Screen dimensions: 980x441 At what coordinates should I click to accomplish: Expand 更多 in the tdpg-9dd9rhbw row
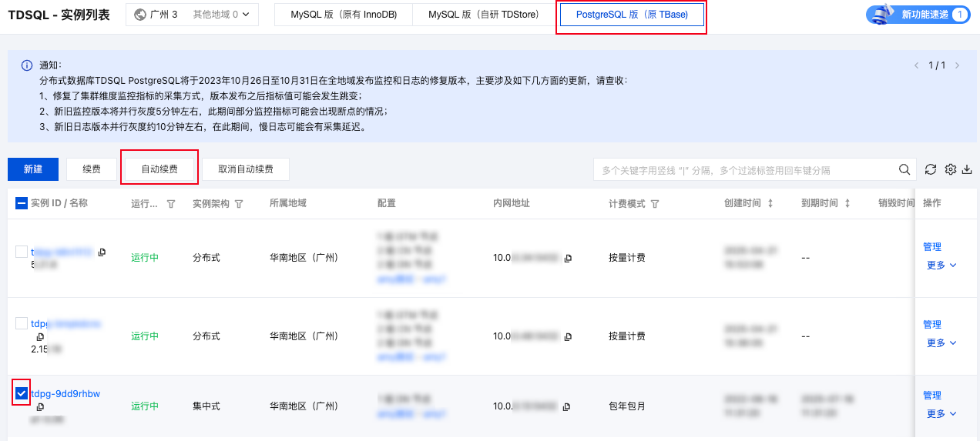click(x=941, y=413)
